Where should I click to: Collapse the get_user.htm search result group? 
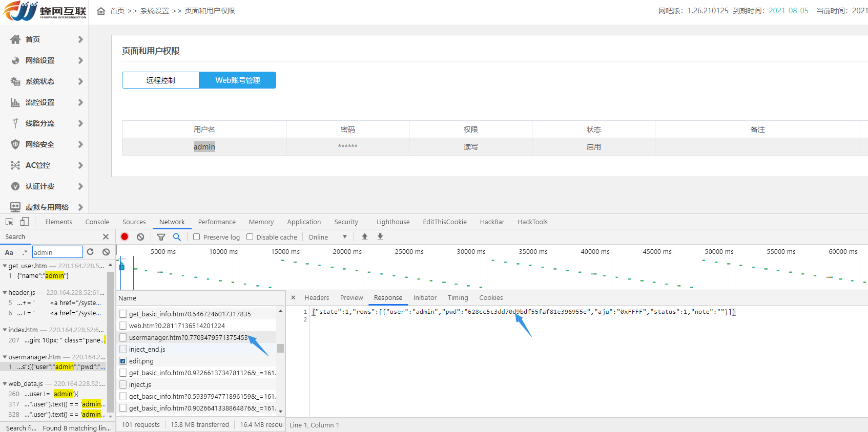[x=5, y=266]
